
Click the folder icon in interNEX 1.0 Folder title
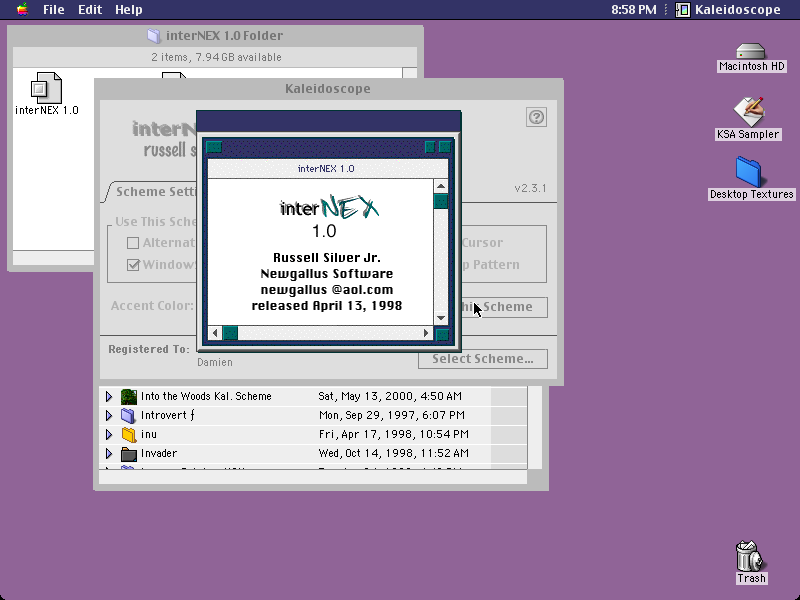(154, 36)
